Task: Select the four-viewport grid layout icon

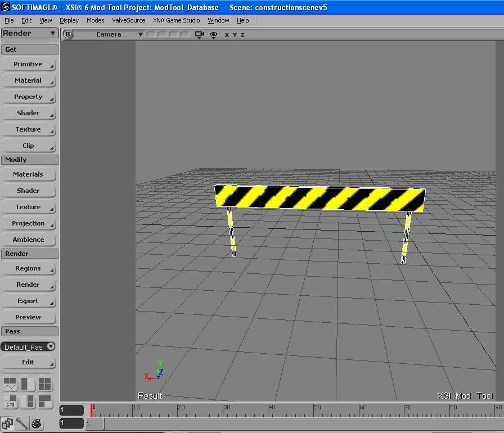Action: 44,384
